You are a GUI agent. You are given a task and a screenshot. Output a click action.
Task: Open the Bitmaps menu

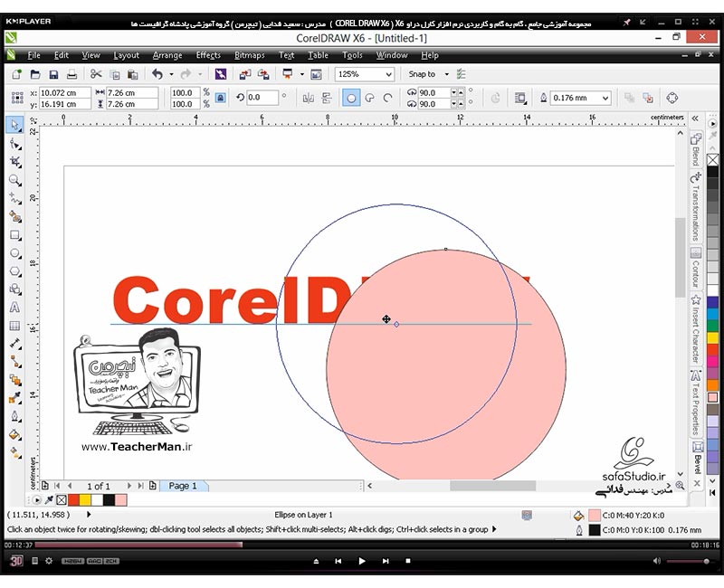click(250, 55)
